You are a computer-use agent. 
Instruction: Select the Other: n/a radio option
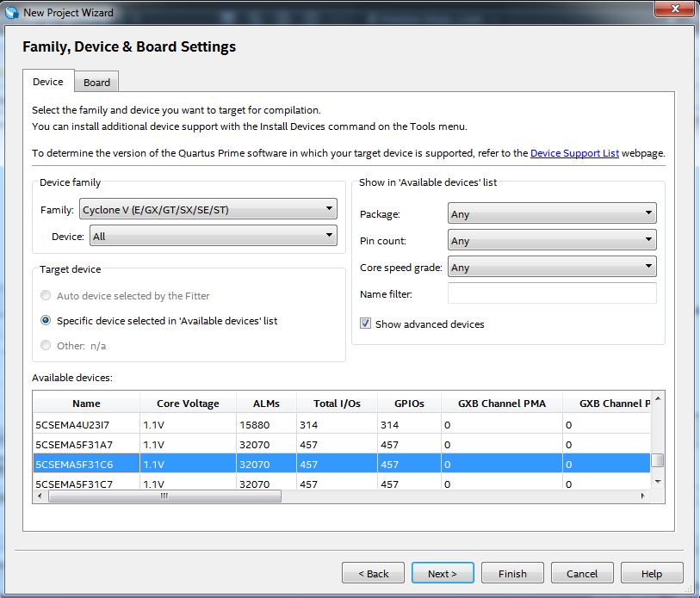(46, 345)
